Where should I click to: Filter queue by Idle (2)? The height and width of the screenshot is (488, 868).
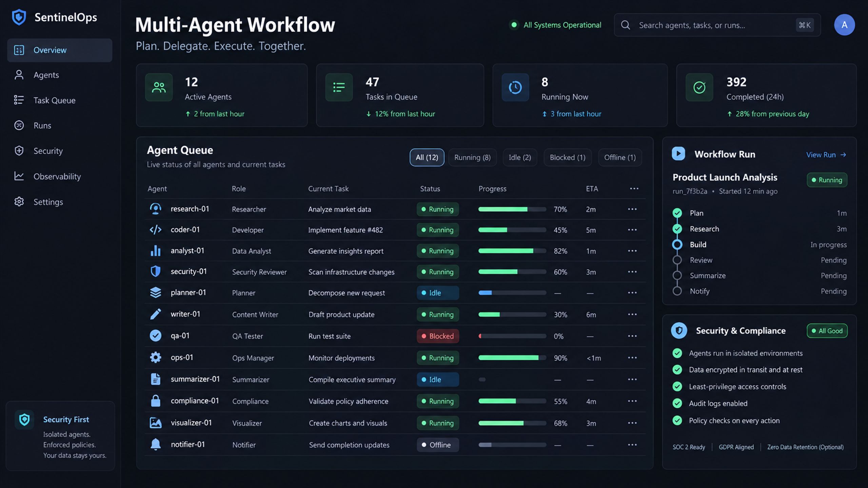pyautogui.click(x=520, y=157)
